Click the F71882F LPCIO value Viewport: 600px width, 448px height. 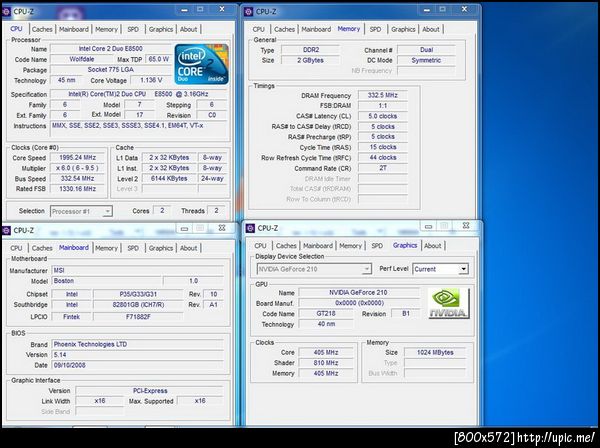(x=138, y=317)
